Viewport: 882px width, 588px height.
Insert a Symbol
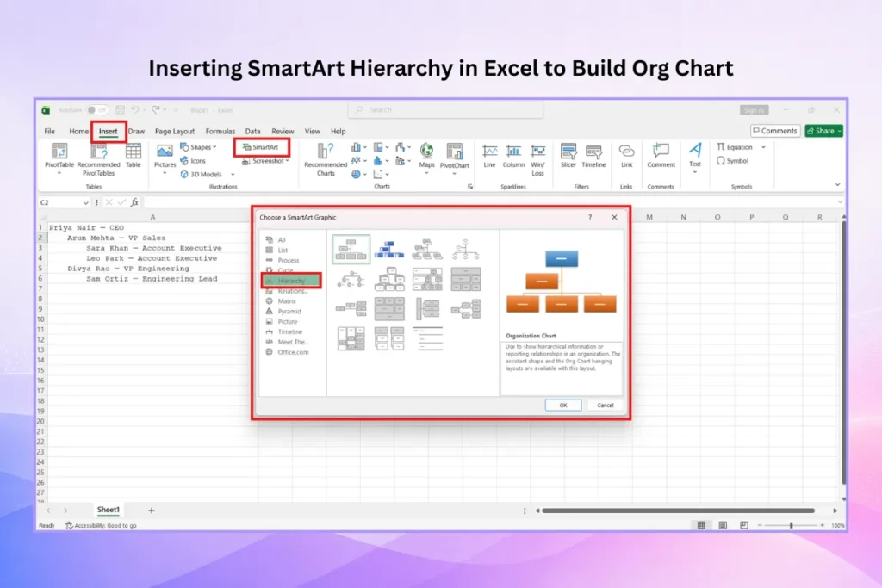tap(732, 161)
